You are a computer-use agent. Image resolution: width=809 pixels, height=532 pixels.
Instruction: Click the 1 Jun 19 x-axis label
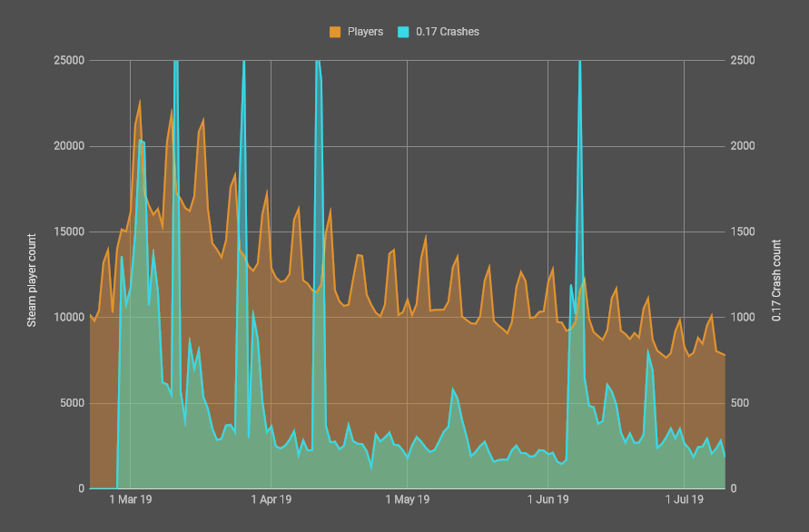[548, 499]
